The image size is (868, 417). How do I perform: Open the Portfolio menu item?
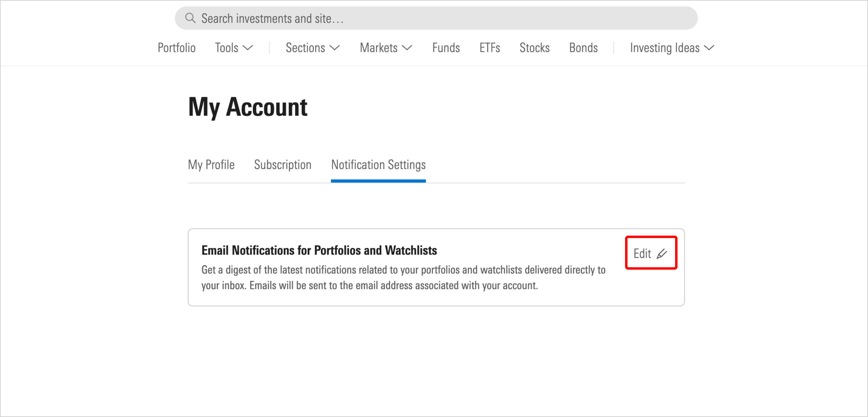177,48
